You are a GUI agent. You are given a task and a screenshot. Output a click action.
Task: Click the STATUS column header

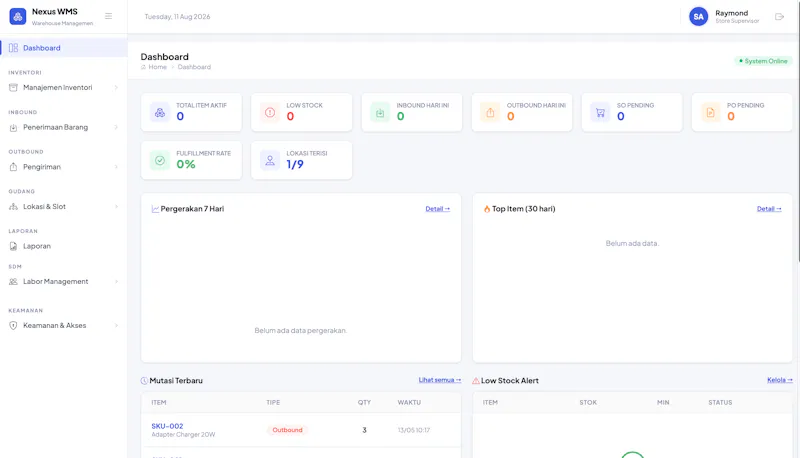720,402
